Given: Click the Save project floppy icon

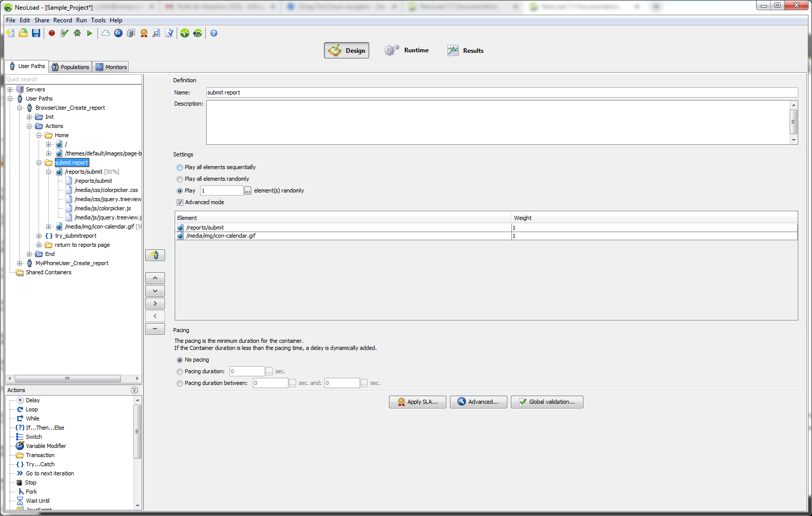Looking at the screenshot, I should [36, 33].
